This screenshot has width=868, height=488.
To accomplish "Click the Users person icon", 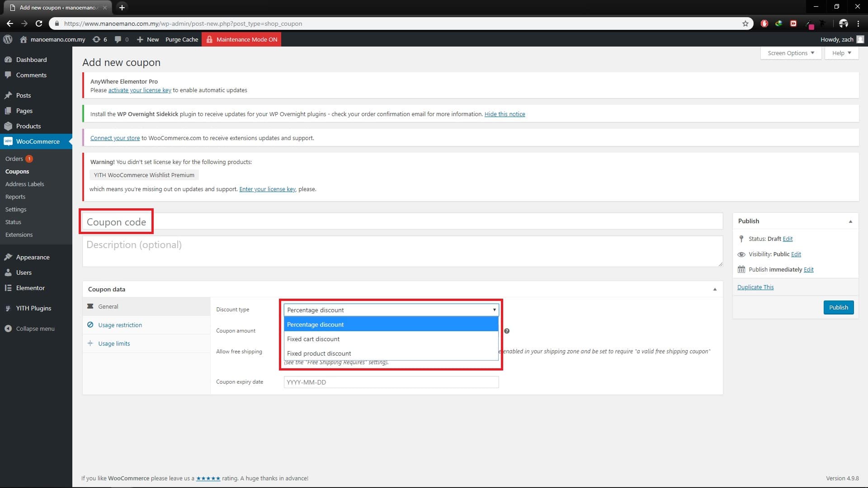I will click(x=8, y=272).
